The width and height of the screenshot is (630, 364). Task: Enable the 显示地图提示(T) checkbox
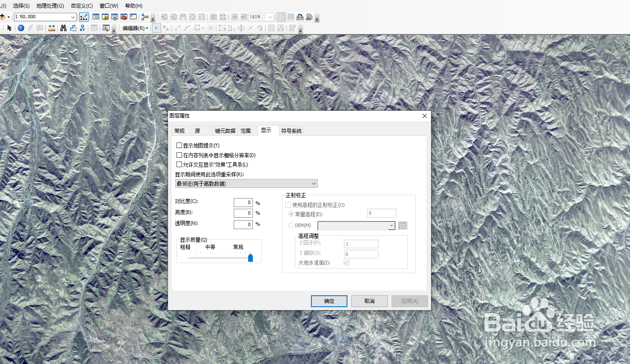coord(179,145)
